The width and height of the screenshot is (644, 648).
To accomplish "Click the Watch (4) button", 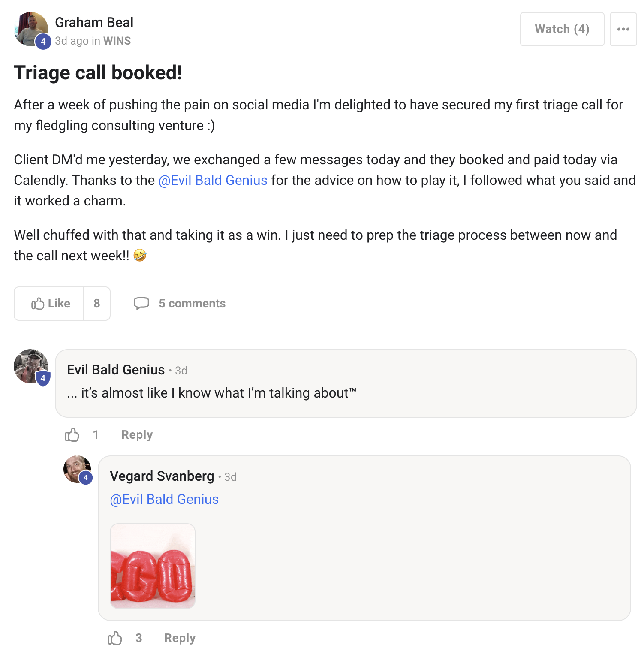I will pyautogui.click(x=562, y=29).
